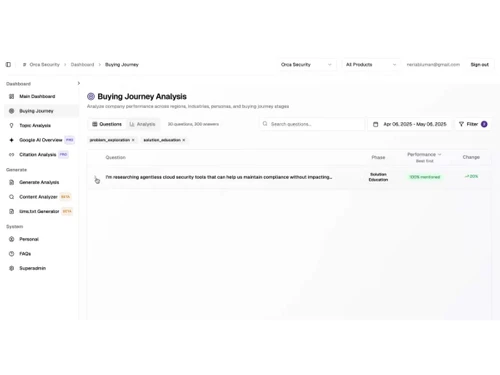500x375 pixels.
Task: Open the date range picker
Action: 409,124
